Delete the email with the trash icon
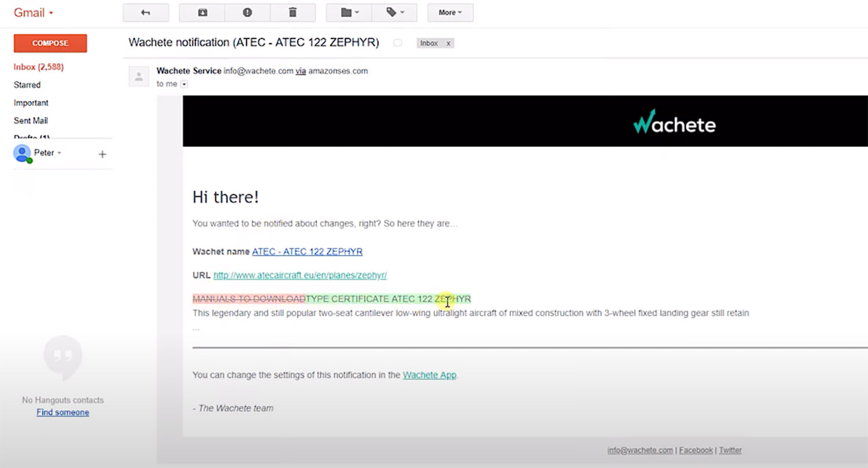Screen dimensions: 868x468 coord(293,12)
